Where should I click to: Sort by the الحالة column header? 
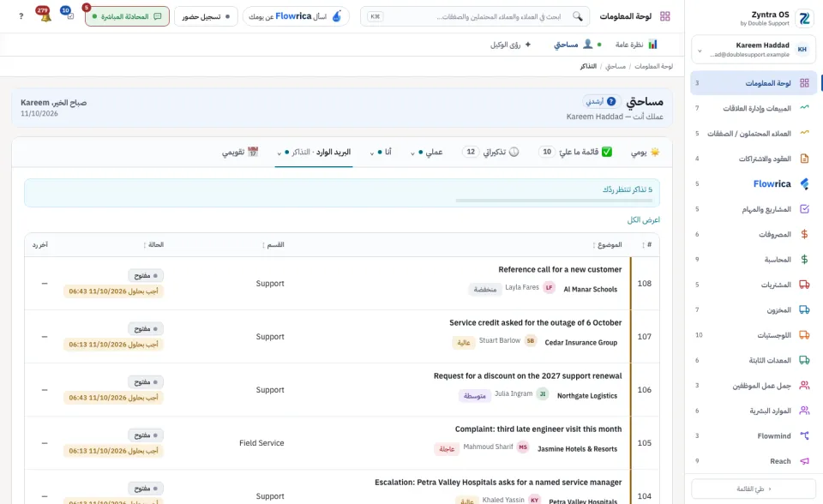153,244
